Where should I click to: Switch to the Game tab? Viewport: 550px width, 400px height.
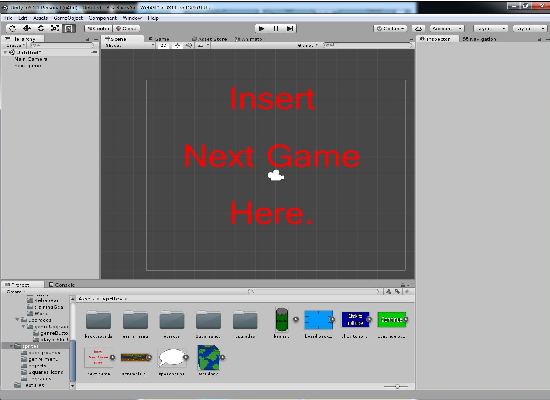[x=160, y=39]
